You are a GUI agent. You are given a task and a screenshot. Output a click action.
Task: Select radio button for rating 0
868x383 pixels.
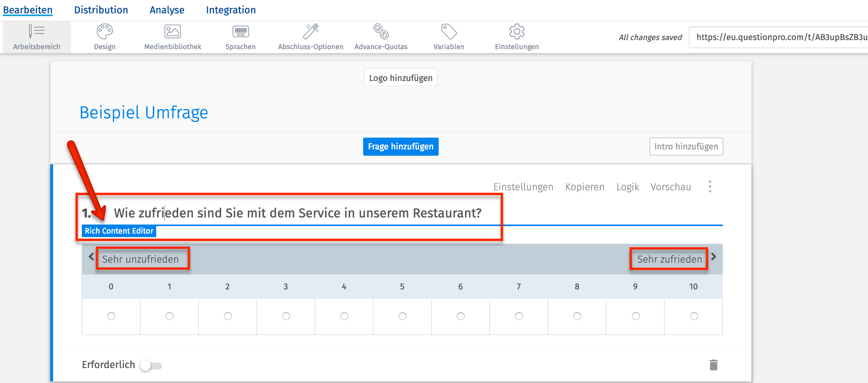[111, 316]
